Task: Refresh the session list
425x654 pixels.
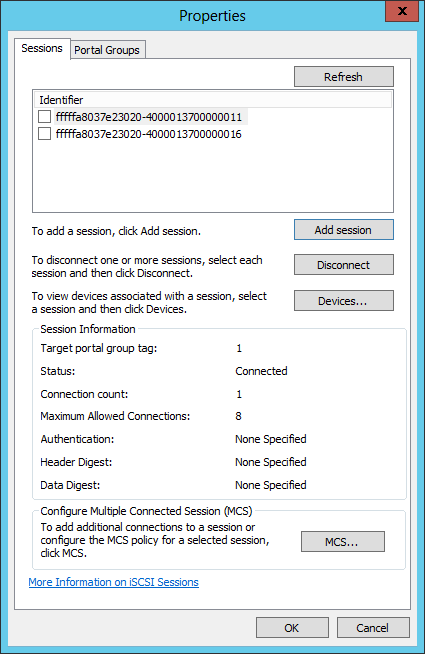Action: tap(344, 77)
